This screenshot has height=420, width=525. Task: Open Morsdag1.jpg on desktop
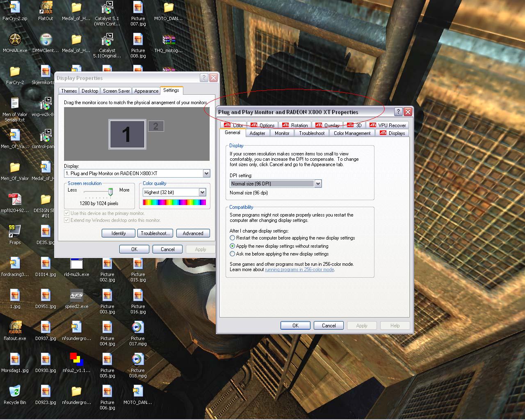click(x=15, y=363)
